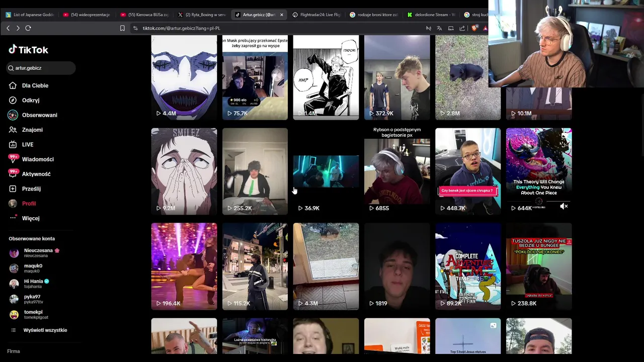Open the grinning anime face video 4.4M
The height and width of the screenshot is (362, 644).
click(184, 77)
